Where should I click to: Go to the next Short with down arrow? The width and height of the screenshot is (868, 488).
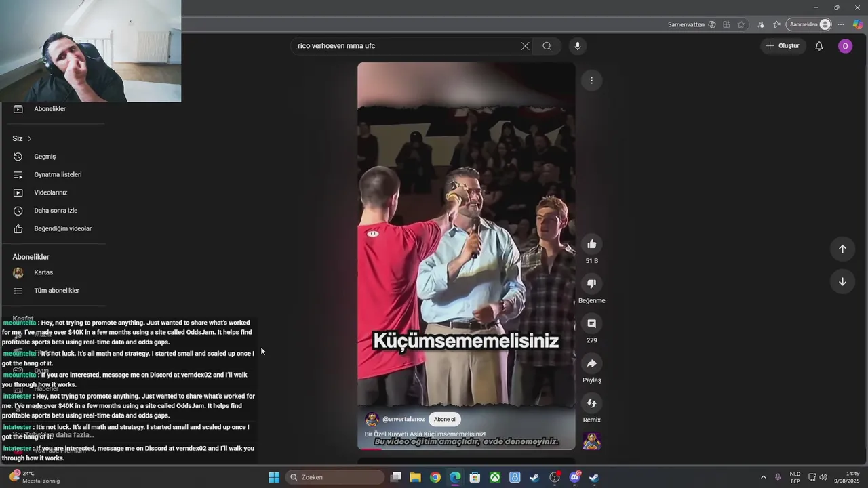click(842, 282)
